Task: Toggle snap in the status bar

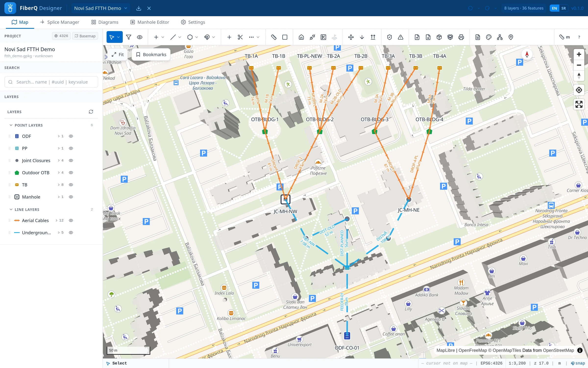Action: pyautogui.click(x=578, y=363)
